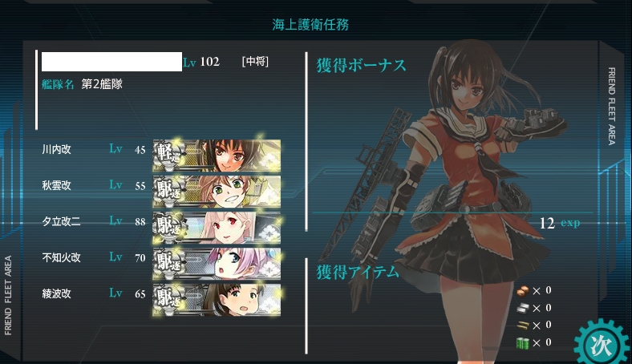The height and width of the screenshot is (364, 632).
Task: Click the ammo bullets resource icon
Action: pyautogui.click(x=523, y=326)
